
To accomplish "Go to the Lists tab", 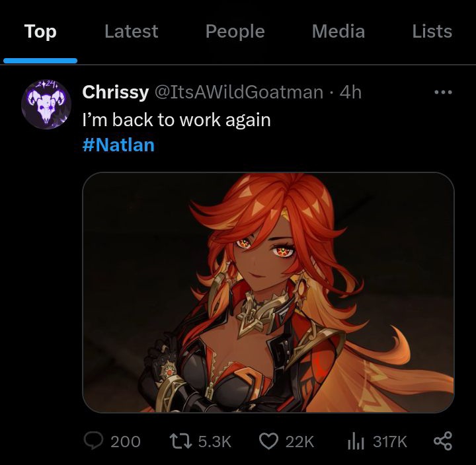I will click(x=432, y=32).
